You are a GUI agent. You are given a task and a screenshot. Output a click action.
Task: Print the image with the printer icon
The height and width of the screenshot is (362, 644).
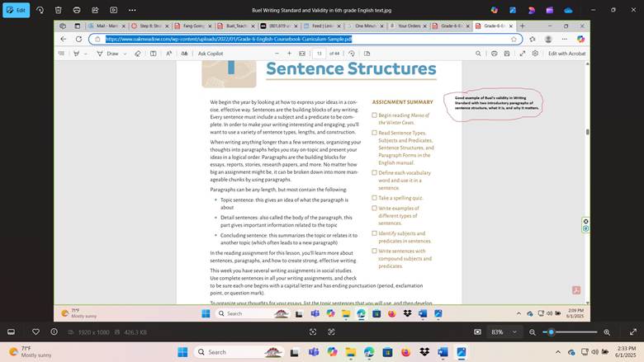coord(77,10)
